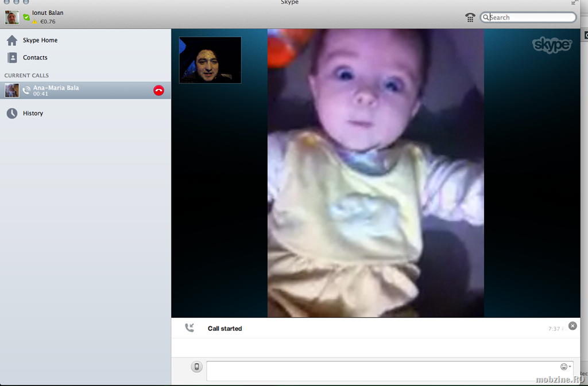Click the €0.76 Skype credit balance
Screen dimensions: 588x386
click(48, 22)
